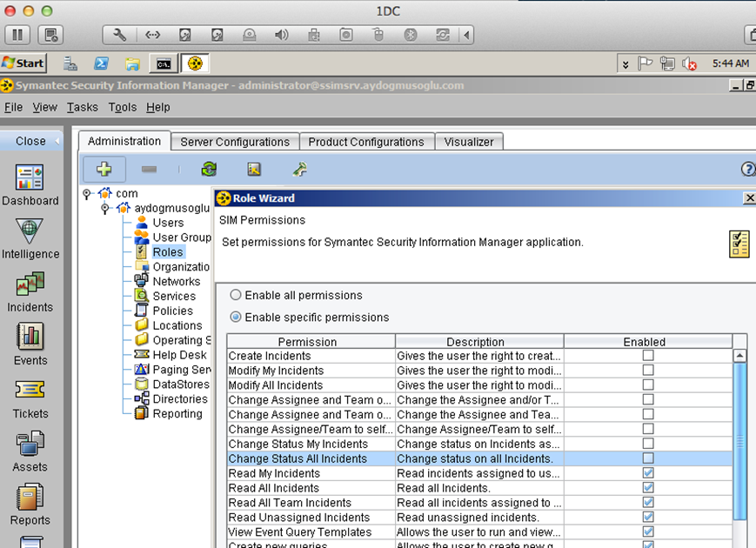Open the File menu

click(x=14, y=107)
